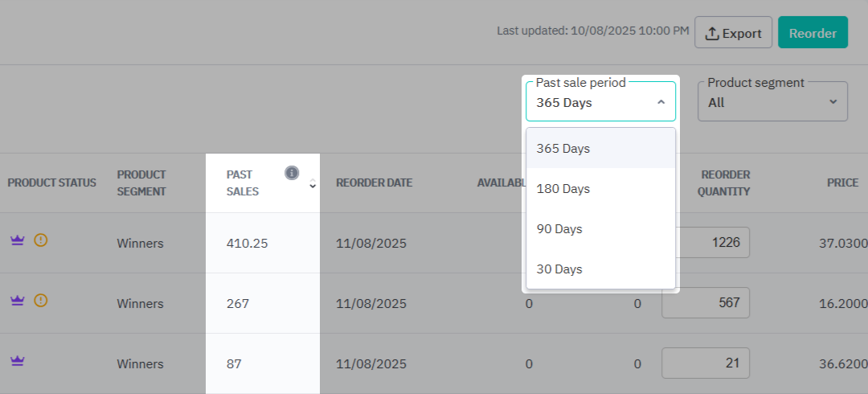Click the crown icon in second row
This screenshot has height=394, width=868.
[x=17, y=300]
